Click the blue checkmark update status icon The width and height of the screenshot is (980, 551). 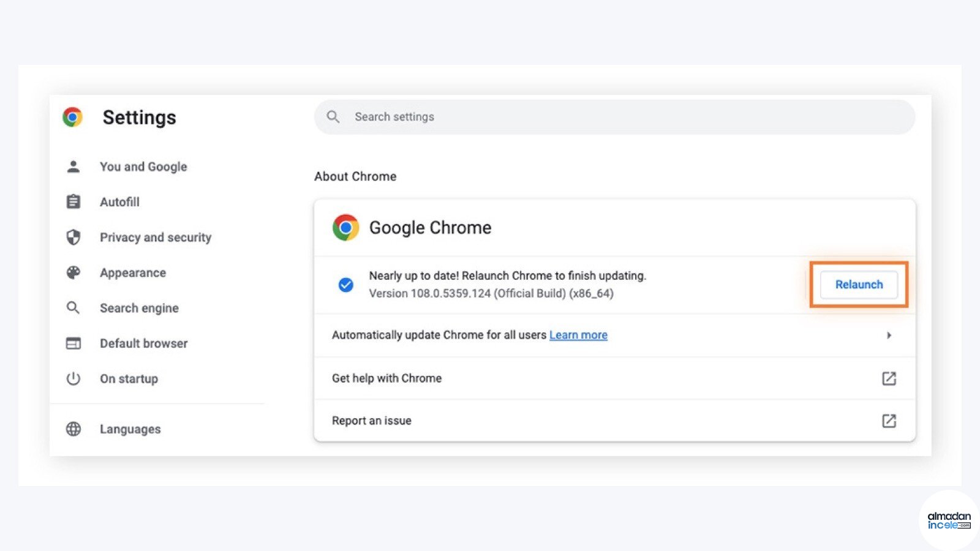345,285
